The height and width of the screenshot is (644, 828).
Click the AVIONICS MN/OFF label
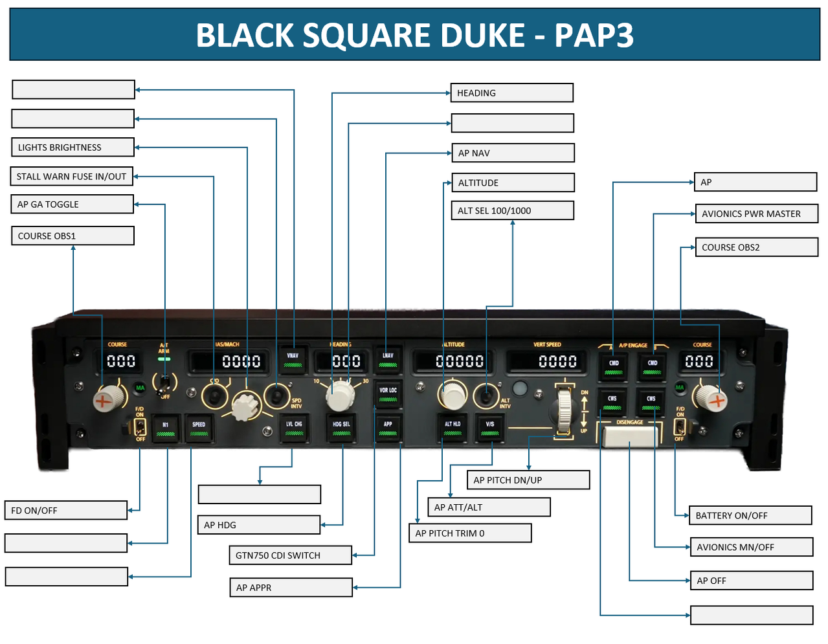click(x=752, y=547)
